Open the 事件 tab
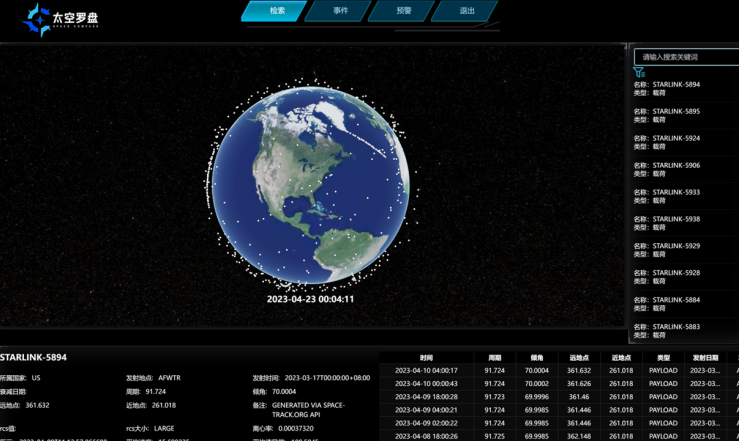 [341, 11]
